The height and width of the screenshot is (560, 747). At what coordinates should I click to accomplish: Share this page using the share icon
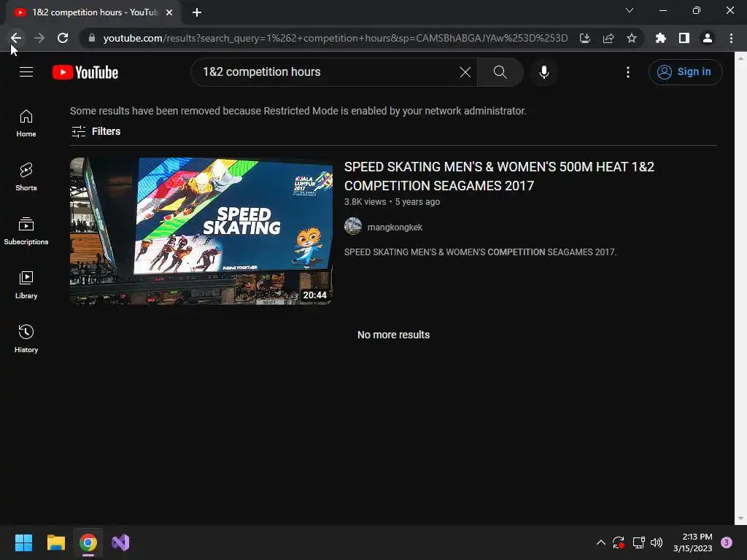pos(608,38)
